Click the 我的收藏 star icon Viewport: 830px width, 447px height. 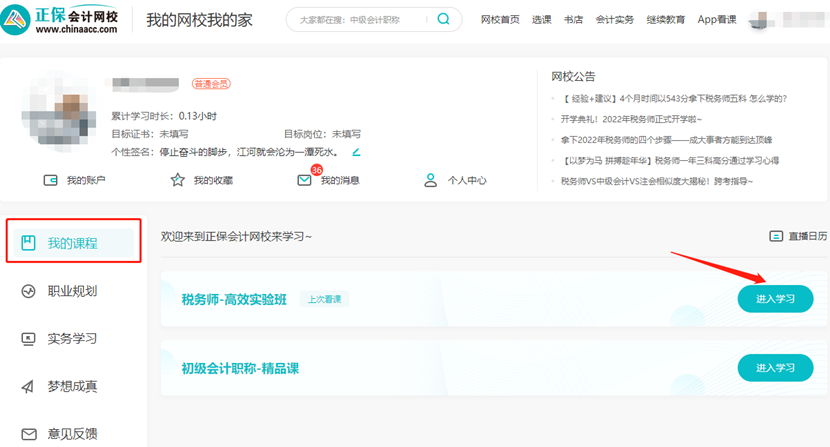177,180
